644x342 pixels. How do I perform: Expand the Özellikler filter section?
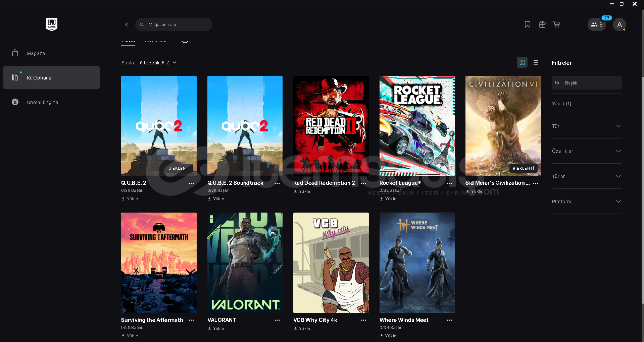pos(587,151)
